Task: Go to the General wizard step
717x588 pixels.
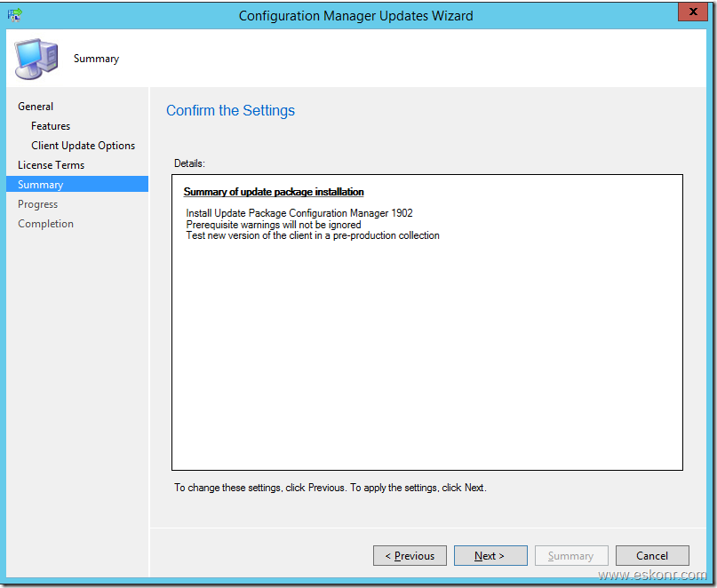Action: (x=36, y=107)
